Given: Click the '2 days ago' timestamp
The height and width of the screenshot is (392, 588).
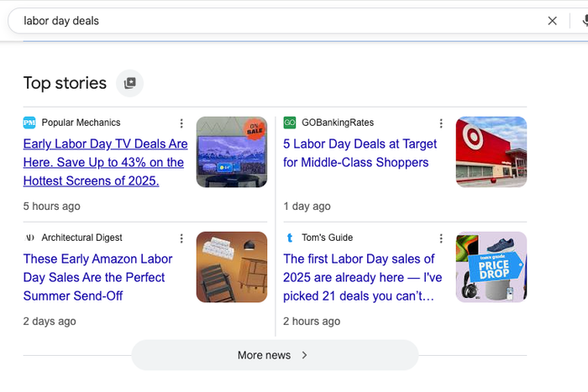Looking at the screenshot, I should 50,321.
